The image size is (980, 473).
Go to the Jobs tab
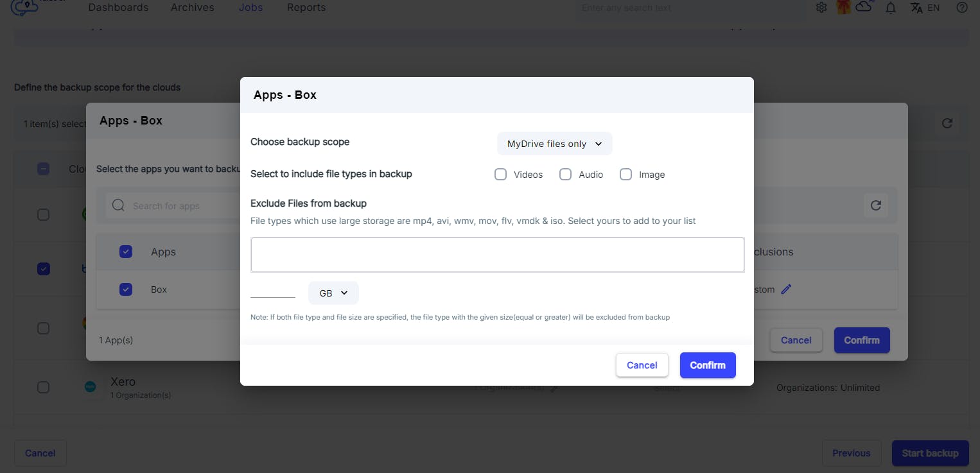250,8
